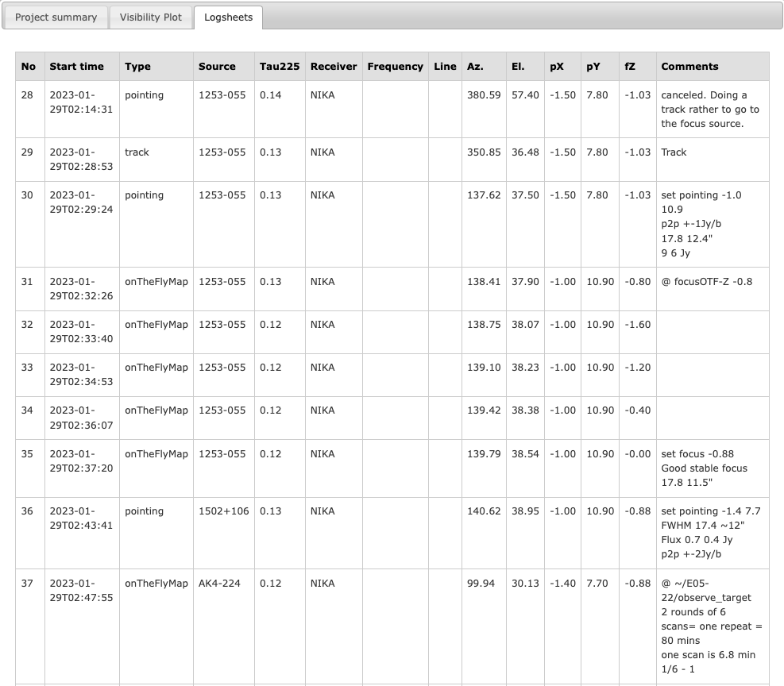The height and width of the screenshot is (686, 784).
Task: Click the azimuth value 380.59
Action: pyautogui.click(x=484, y=95)
